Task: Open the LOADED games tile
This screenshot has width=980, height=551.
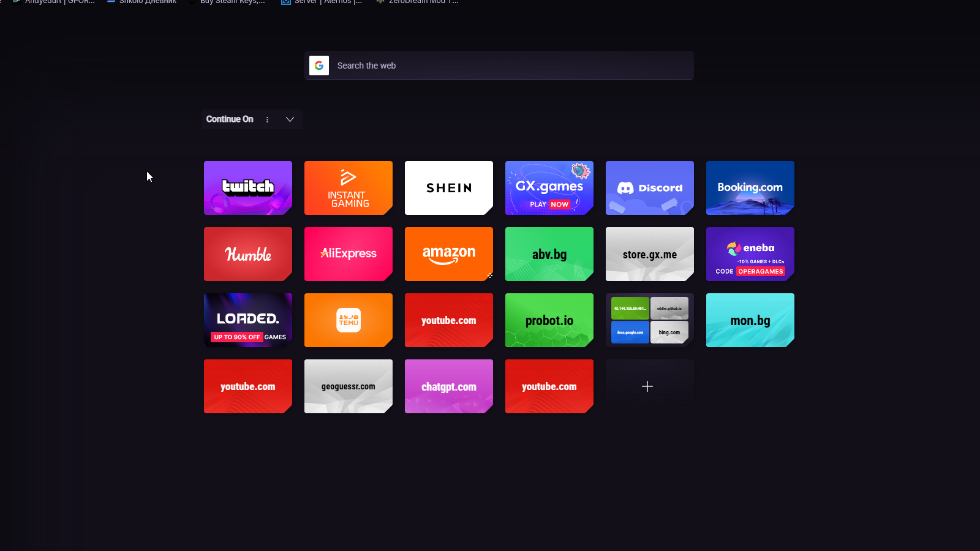Action: (x=248, y=320)
